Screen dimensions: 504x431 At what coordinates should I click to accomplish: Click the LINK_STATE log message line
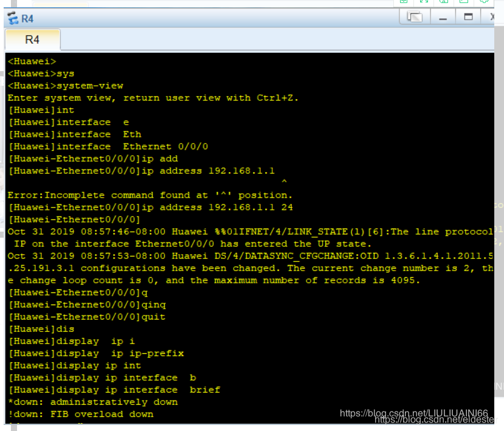point(250,232)
